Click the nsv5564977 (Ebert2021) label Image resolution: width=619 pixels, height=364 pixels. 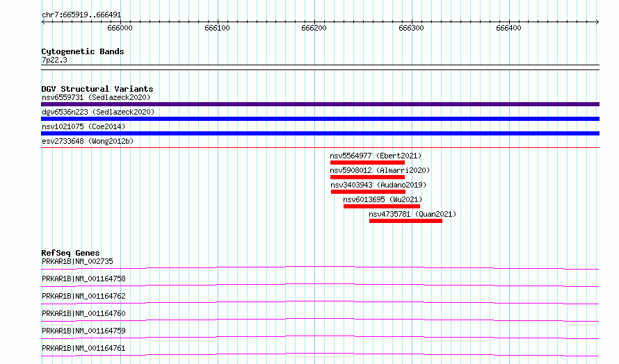point(376,156)
